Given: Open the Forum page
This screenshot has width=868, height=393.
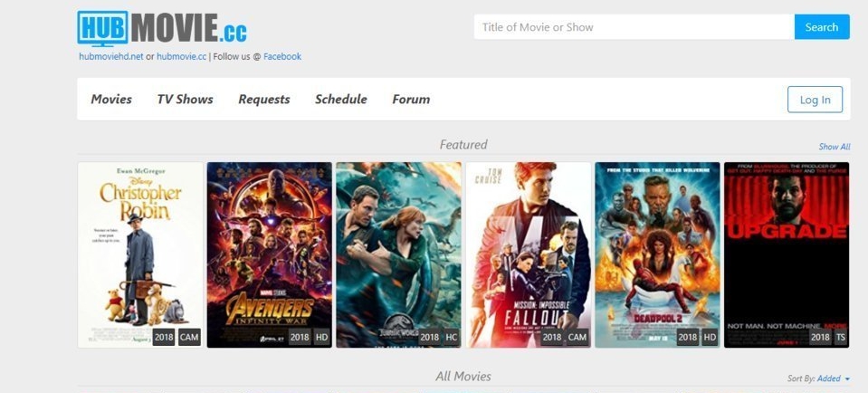Looking at the screenshot, I should click(411, 99).
